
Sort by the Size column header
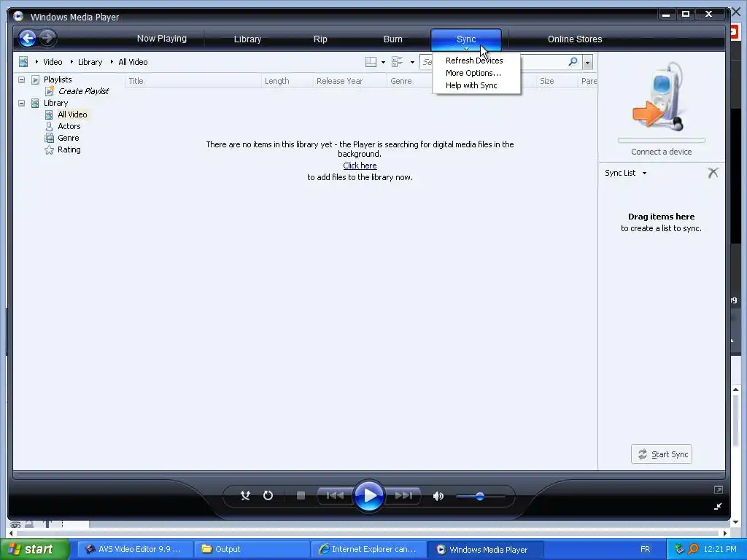pos(556,81)
